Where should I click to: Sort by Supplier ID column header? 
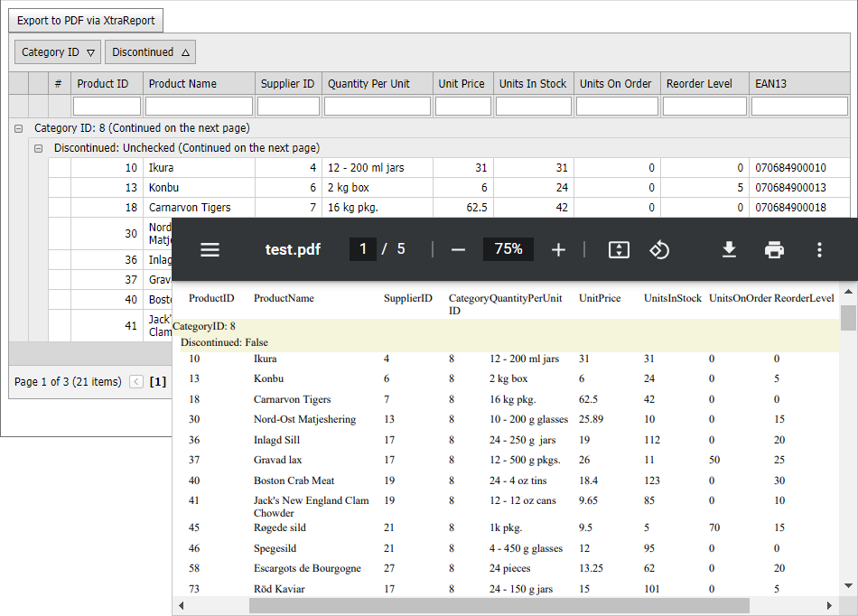point(288,84)
